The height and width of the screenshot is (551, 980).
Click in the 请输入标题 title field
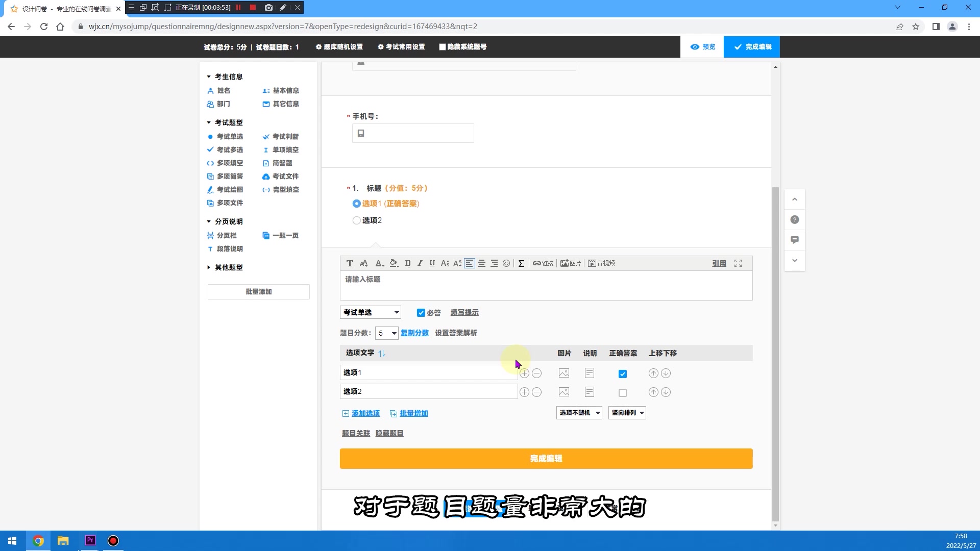point(546,285)
